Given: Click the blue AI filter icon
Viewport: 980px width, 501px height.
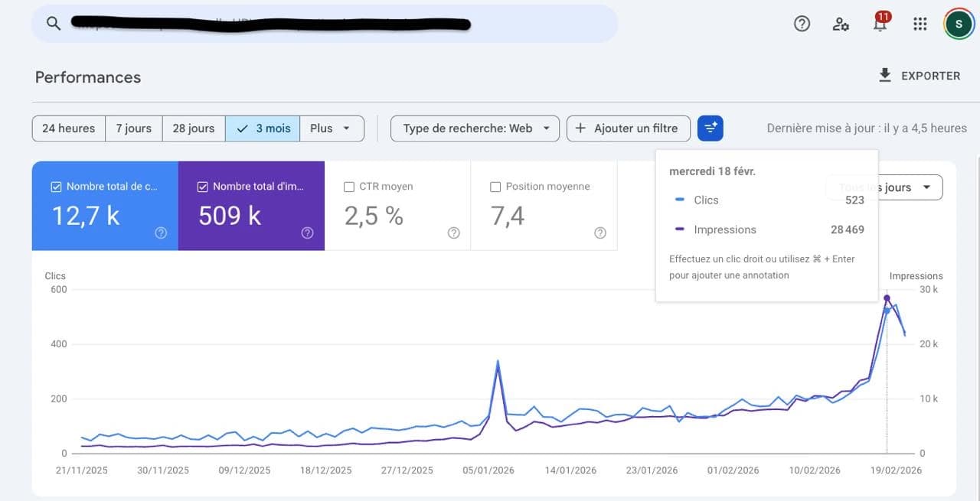Looking at the screenshot, I should pos(710,128).
